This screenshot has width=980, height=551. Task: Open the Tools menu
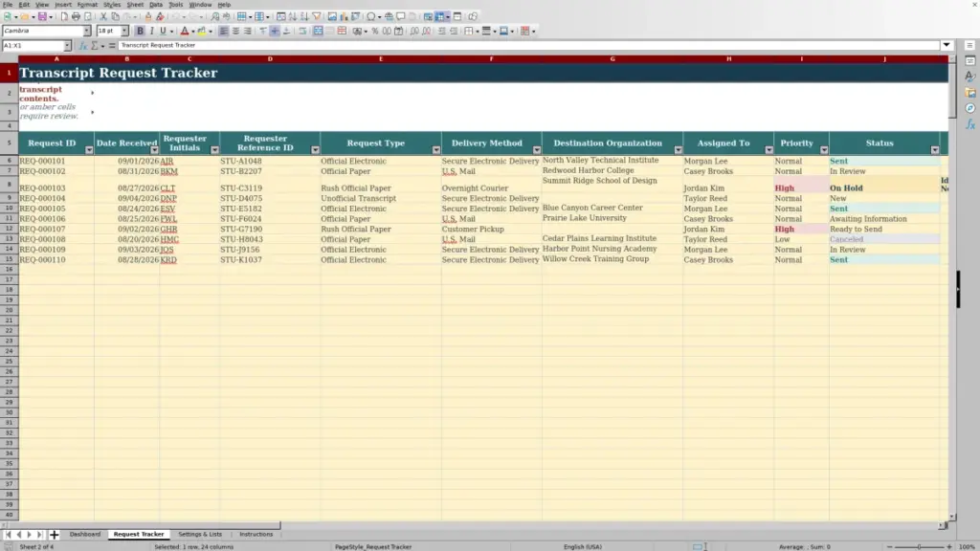point(176,5)
